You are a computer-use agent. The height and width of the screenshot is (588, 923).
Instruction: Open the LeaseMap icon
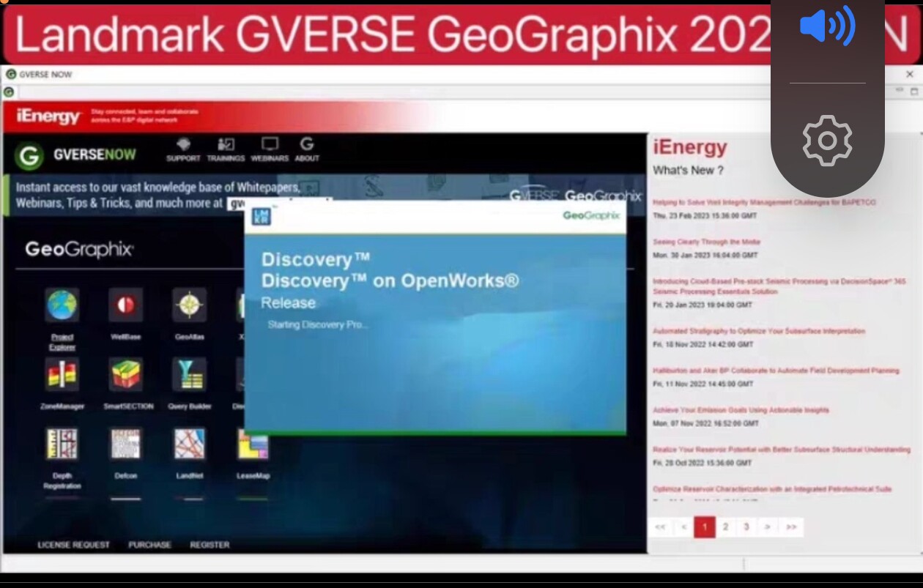[x=253, y=444]
